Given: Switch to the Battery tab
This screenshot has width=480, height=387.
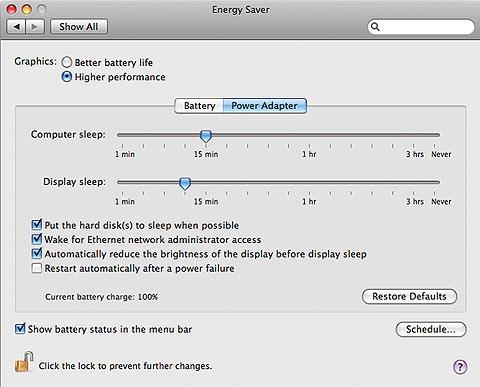Looking at the screenshot, I should (x=199, y=106).
